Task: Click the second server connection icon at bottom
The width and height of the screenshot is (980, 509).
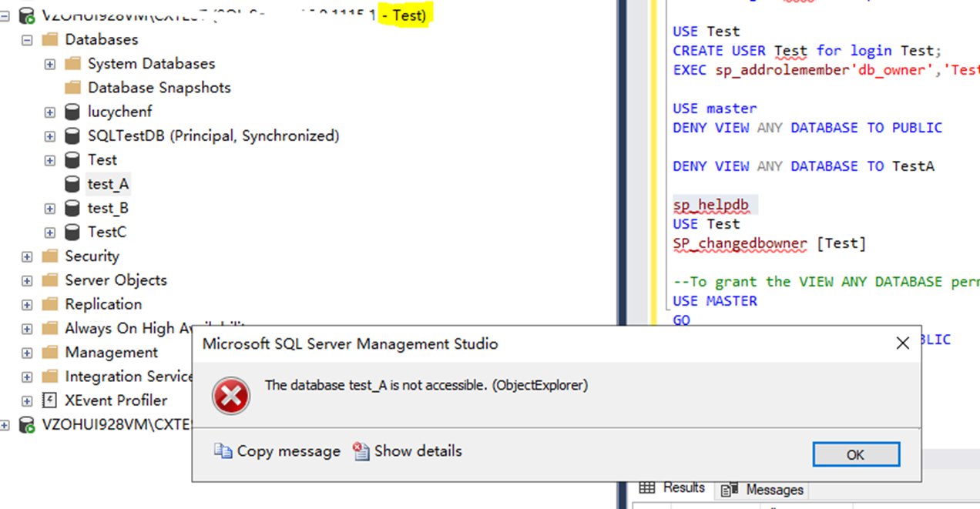Action: click(x=27, y=424)
